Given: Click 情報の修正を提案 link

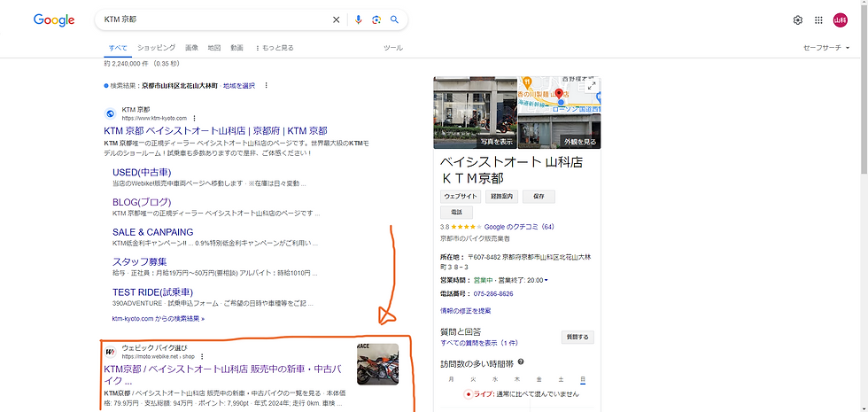Looking at the screenshot, I should 466,311.
